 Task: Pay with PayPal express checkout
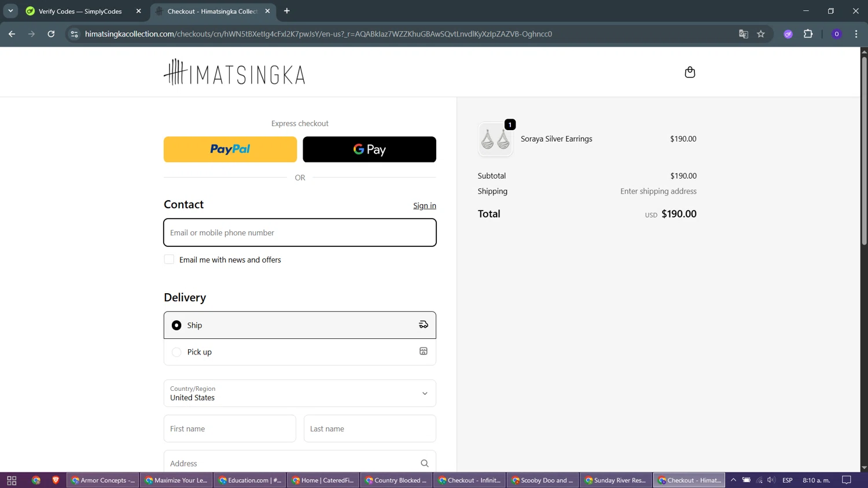tap(230, 149)
